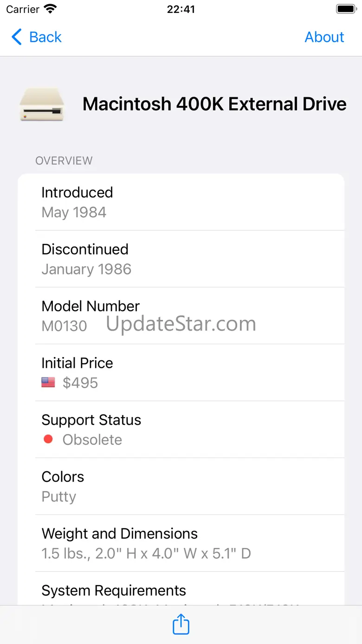Tap the floppy drive product image
362x644 pixels.
tap(42, 104)
